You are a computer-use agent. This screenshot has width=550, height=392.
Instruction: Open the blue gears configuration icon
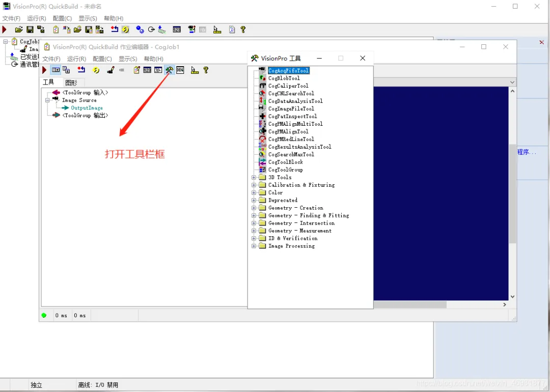point(140,30)
